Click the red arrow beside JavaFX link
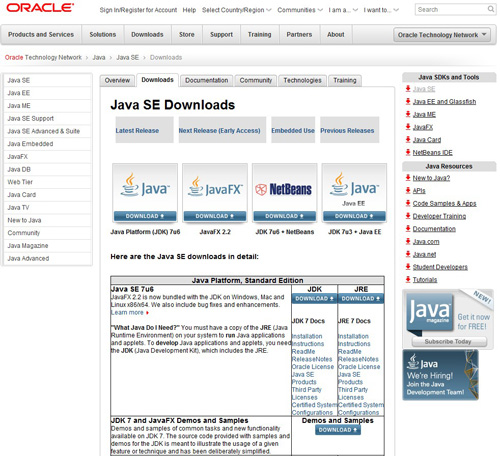 click(x=408, y=127)
